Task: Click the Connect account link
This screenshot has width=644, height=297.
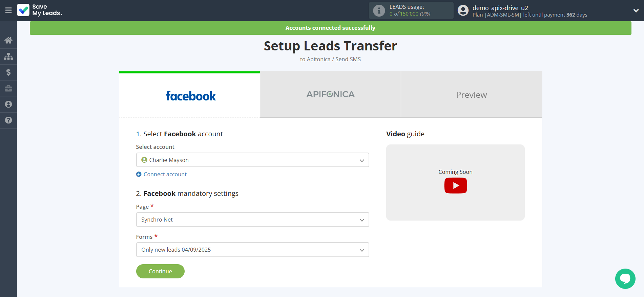Action: coord(165,174)
